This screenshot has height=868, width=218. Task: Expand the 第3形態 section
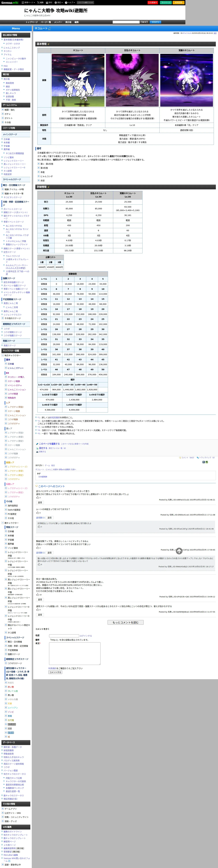click(x=39, y=168)
